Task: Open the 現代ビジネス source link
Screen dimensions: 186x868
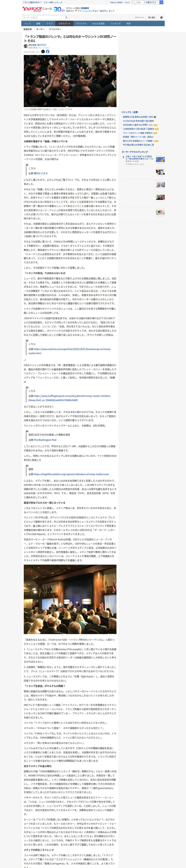Action: (41, 173)
